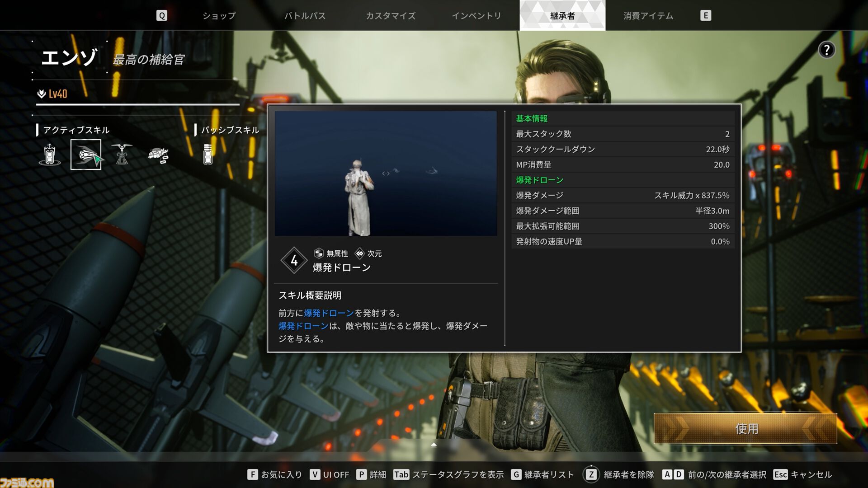
Task: Click the A key previous descendant icon
Action: click(667, 474)
